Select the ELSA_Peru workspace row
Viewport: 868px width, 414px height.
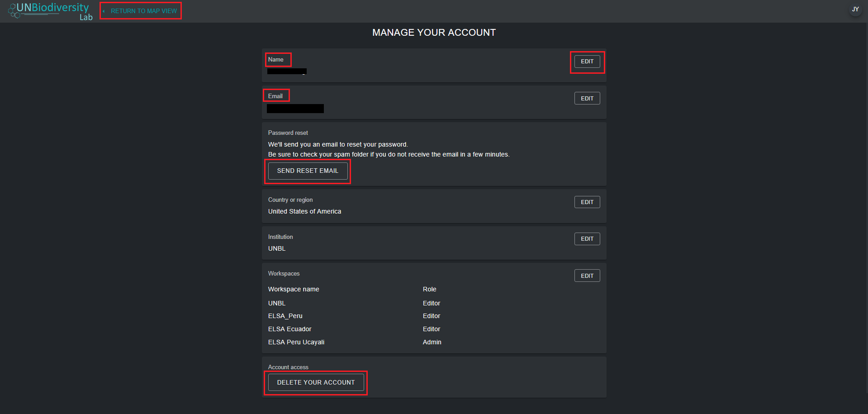285,316
